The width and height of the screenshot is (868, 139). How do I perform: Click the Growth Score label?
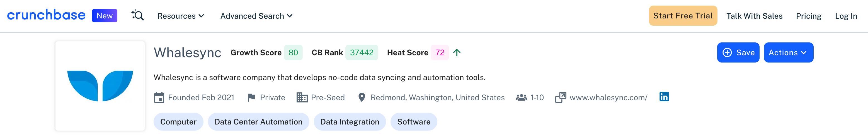pos(256,53)
